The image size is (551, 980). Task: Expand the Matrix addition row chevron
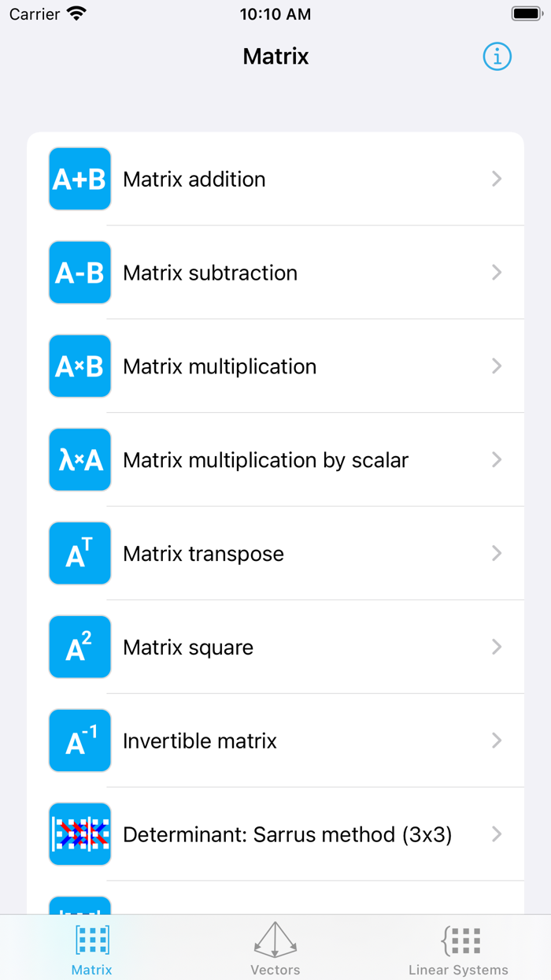click(497, 179)
